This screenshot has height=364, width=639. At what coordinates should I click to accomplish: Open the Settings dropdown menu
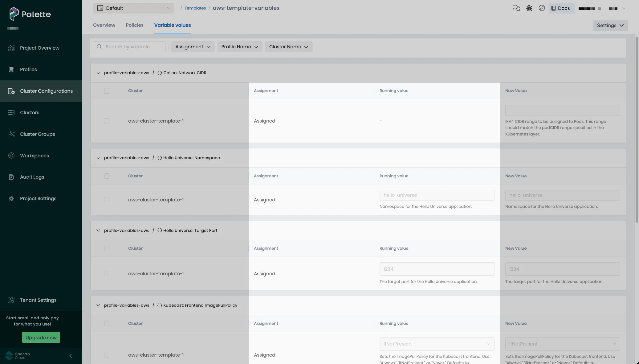pyautogui.click(x=610, y=26)
